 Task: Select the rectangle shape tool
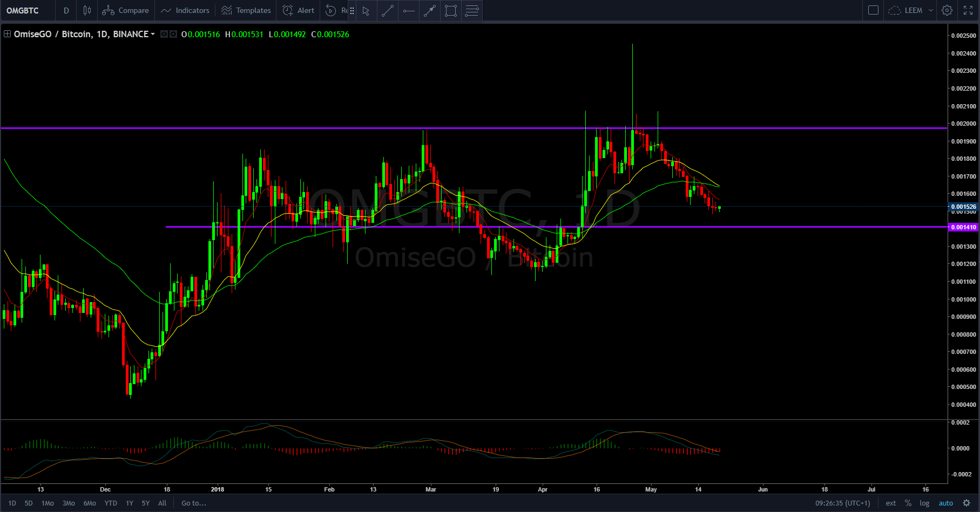[x=451, y=10]
